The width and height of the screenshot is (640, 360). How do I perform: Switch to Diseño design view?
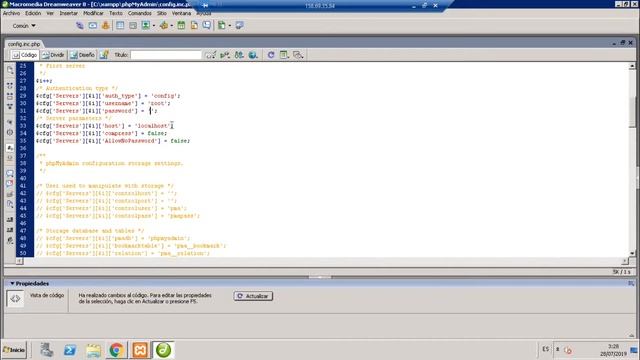click(x=82, y=55)
